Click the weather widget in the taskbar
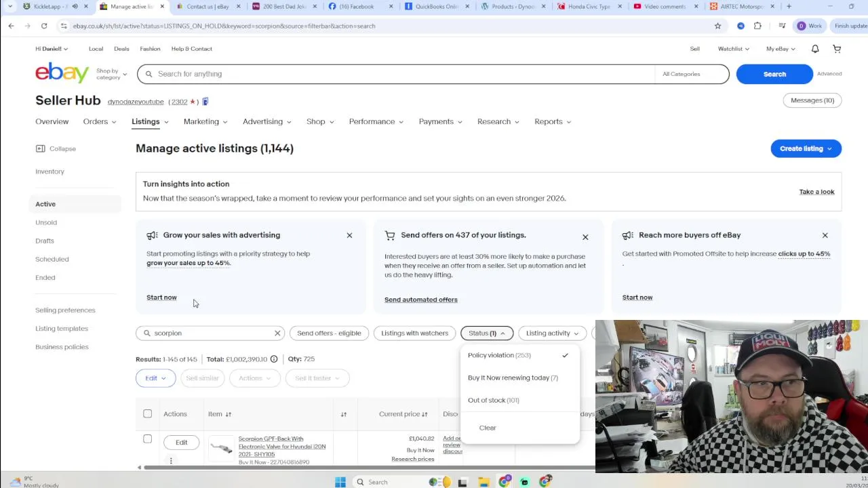This screenshot has height=488, width=868. pyautogui.click(x=33, y=482)
